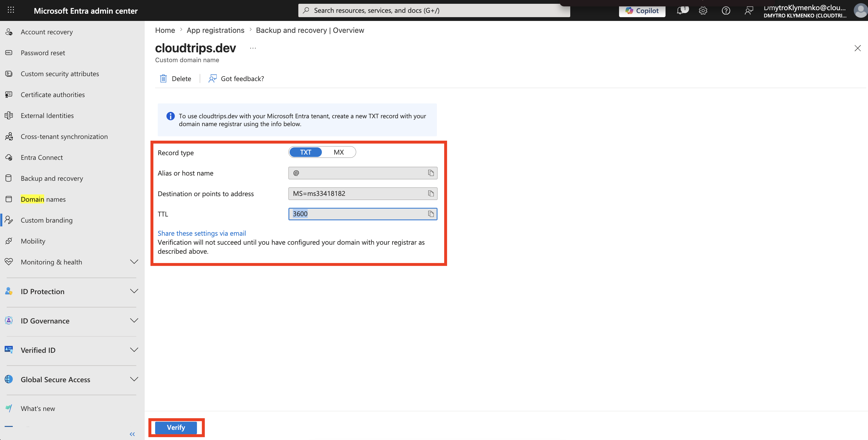Image resolution: width=868 pixels, height=440 pixels.
Task: Expand the ID Governance section
Action: click(x=134, y=320)
